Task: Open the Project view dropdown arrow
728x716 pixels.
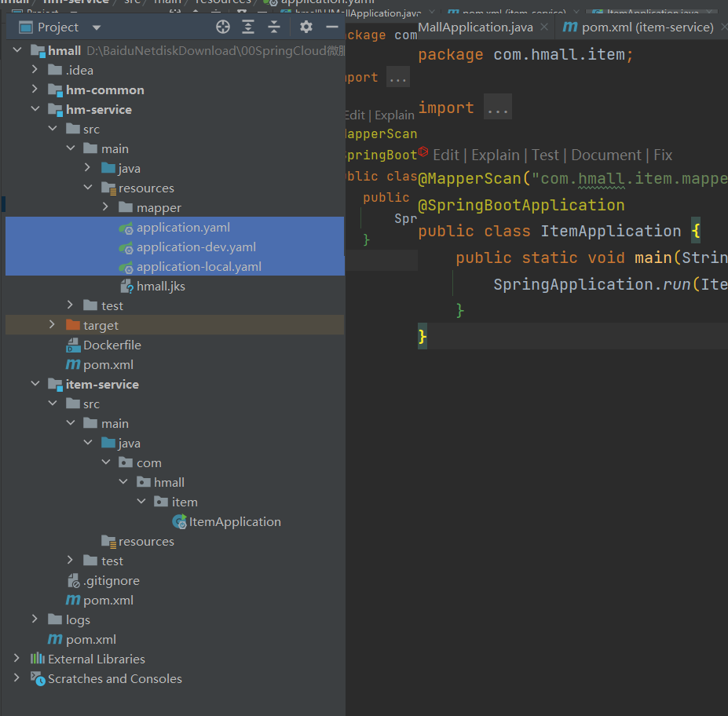Action: click(97, 27)
